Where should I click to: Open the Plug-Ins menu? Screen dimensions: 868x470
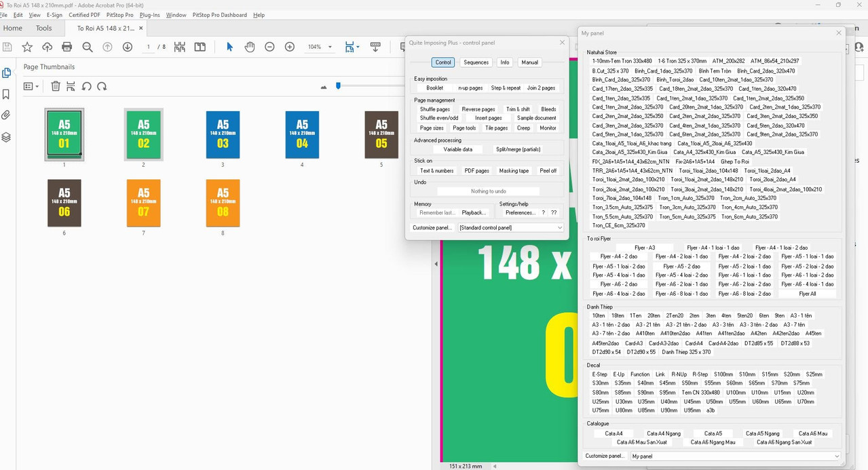pos(150,15)
